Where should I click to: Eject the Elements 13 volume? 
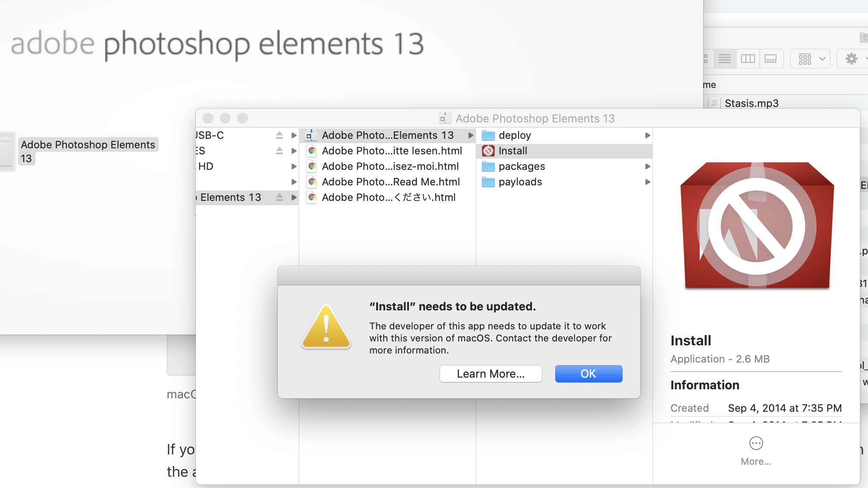pyautogui.click(x=280, y=197)
